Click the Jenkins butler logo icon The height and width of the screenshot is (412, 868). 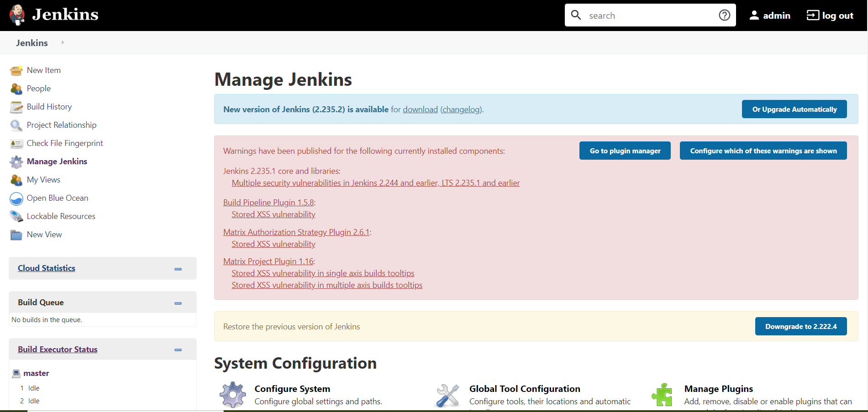click(x=17, y=15)
